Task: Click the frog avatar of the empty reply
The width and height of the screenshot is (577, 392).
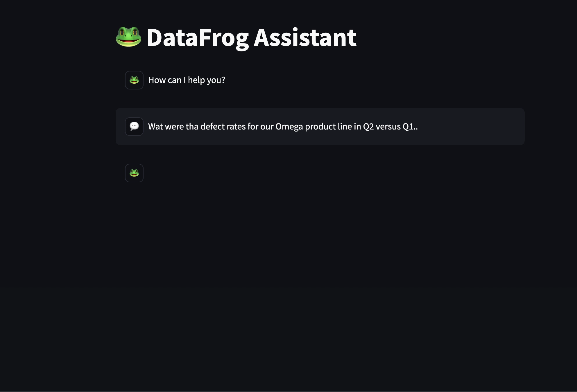Action: [x=134, y=173]
